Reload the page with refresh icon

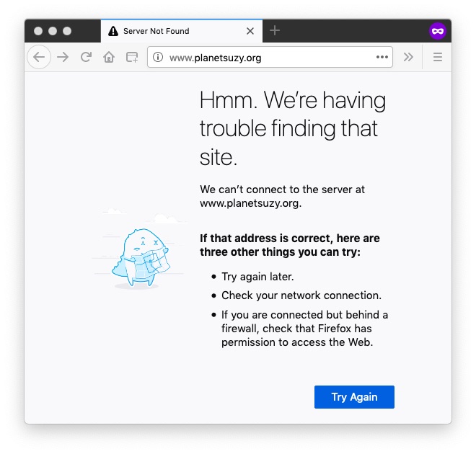[86, 57]
